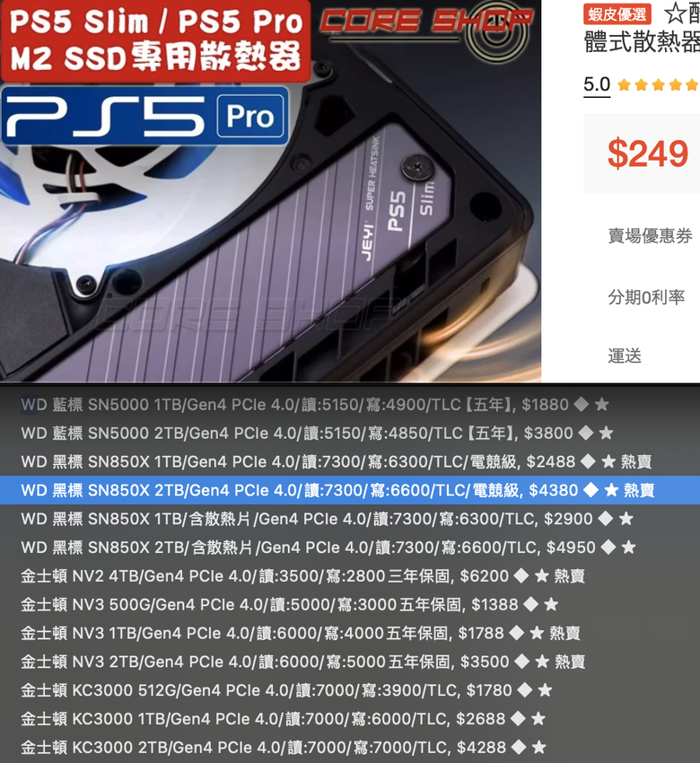Pick SN850X 2TB 含散熱片 $4950 option
Image resolution: width=700 pixels, height=763 pixels.
tap(350, 548)
